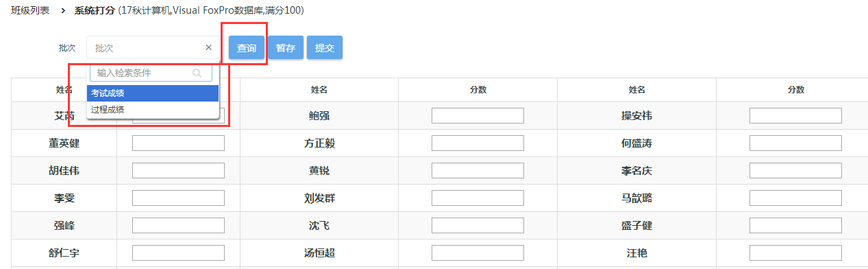The width and height of the screenshot is (868, 269).
Task: Click the score box next to 汤恒超
Action: coord(478,253)
